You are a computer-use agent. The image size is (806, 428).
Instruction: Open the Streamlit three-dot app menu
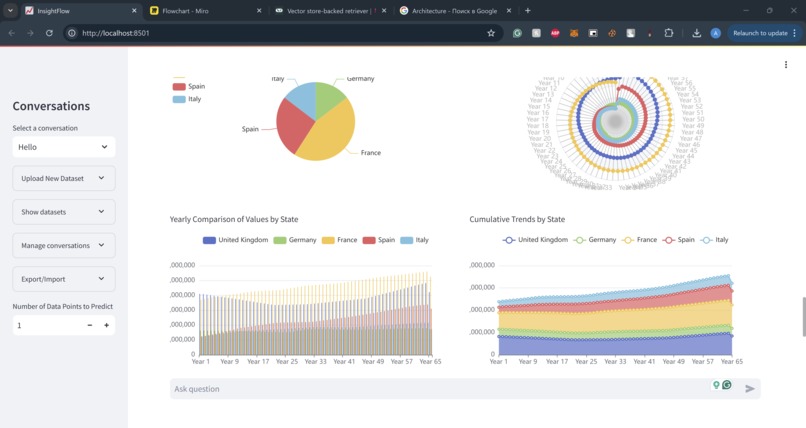click(785, 64)
